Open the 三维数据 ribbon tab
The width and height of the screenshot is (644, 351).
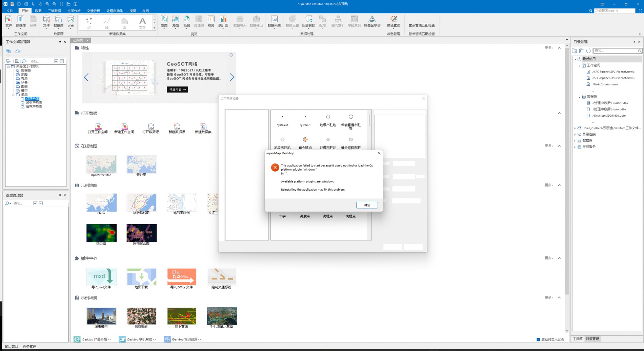(x=54, y=11)
